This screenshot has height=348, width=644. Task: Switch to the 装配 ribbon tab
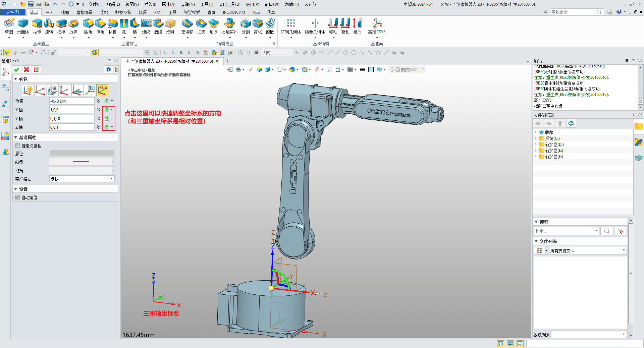[104, 12]
